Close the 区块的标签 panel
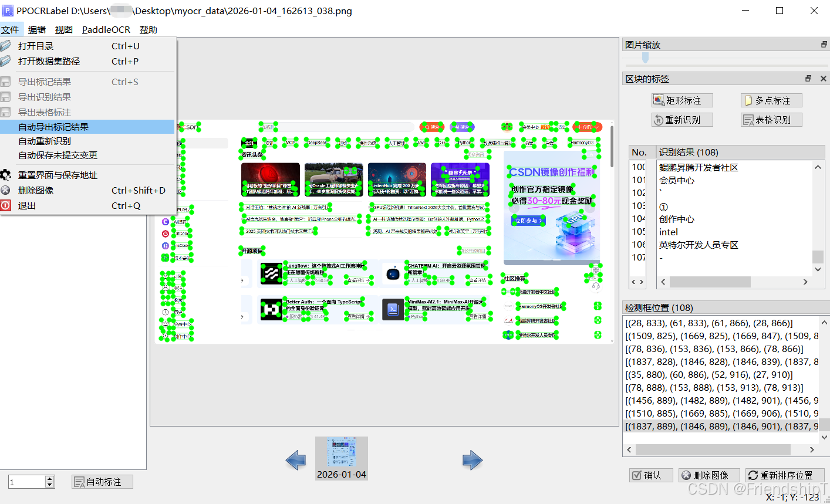The height and width of the screenshot is (504, 830). point(823,79)
